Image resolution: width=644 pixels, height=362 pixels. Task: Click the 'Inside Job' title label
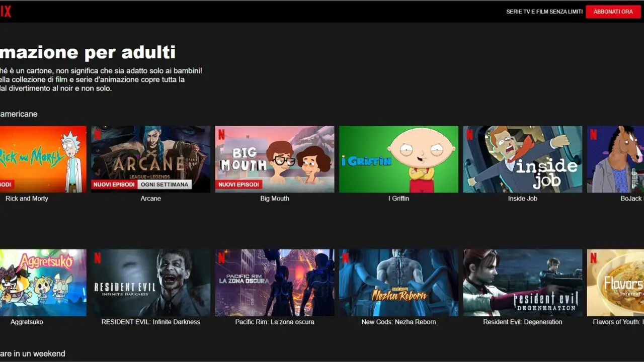(x=522, y=199)
